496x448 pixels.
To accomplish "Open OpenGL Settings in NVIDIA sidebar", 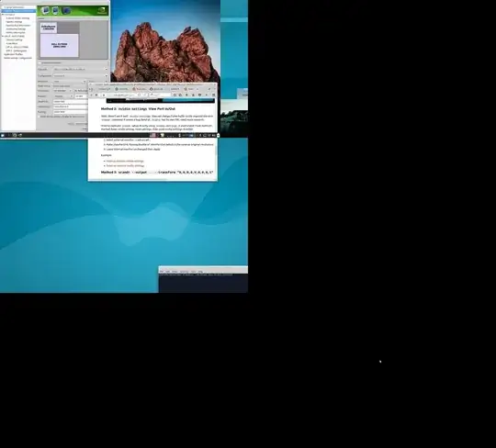I will coord(14,22).
